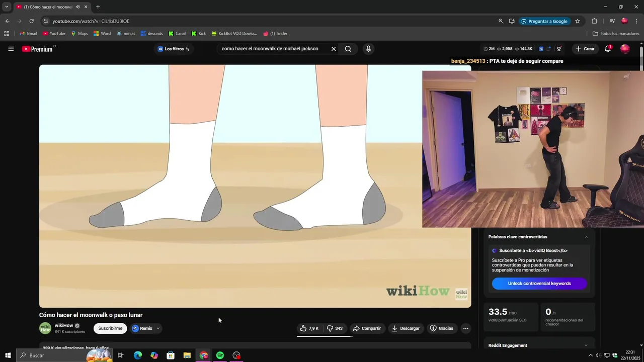The width and height of the screenshot is (644, 362).
Task: Open Task View on taskbar
Action: click(x=121, y=355)
